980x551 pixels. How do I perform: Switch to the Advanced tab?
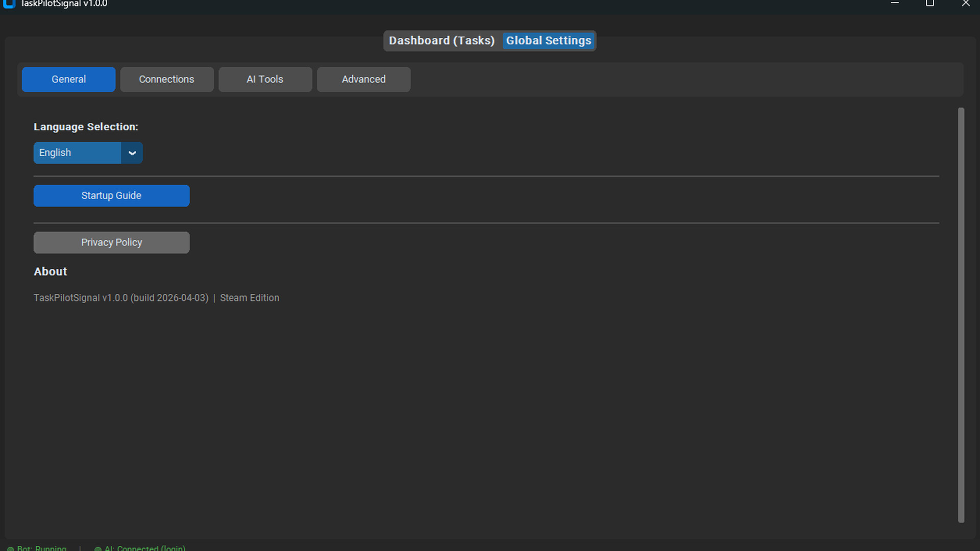(x=363, y=80)
